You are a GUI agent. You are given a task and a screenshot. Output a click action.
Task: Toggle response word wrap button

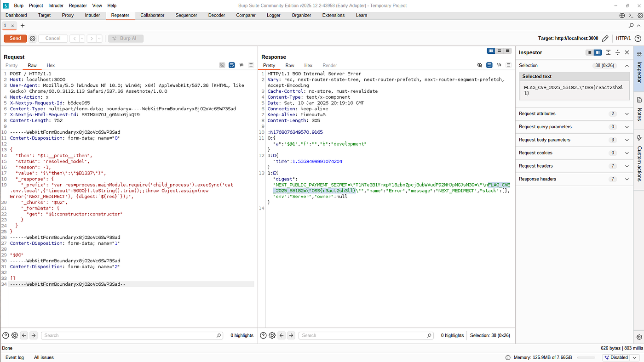click(x=489, y=65)
